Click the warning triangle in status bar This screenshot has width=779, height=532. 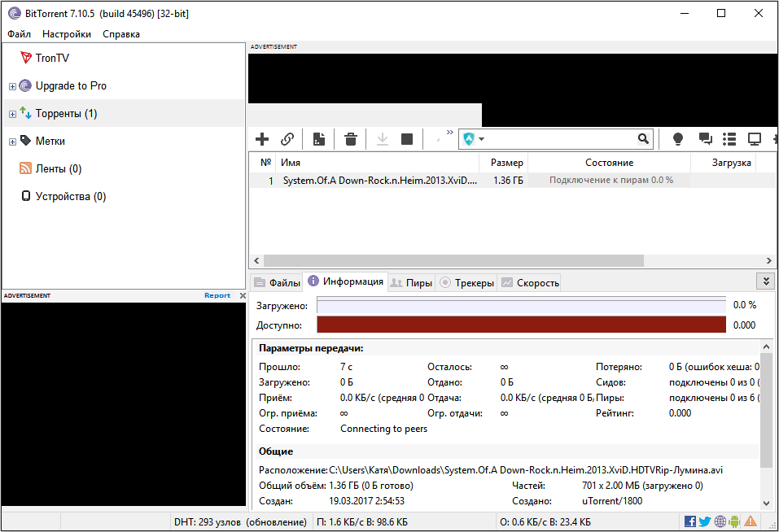pyautogui.click(x=750, y=521)
